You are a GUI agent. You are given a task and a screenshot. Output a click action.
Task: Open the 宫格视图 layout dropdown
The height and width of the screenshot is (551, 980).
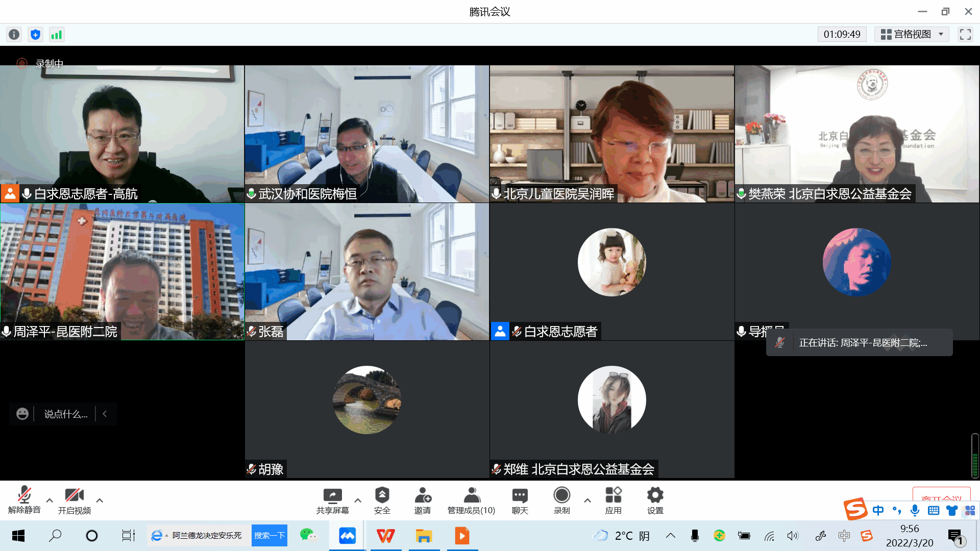click(x=912, y=34)
